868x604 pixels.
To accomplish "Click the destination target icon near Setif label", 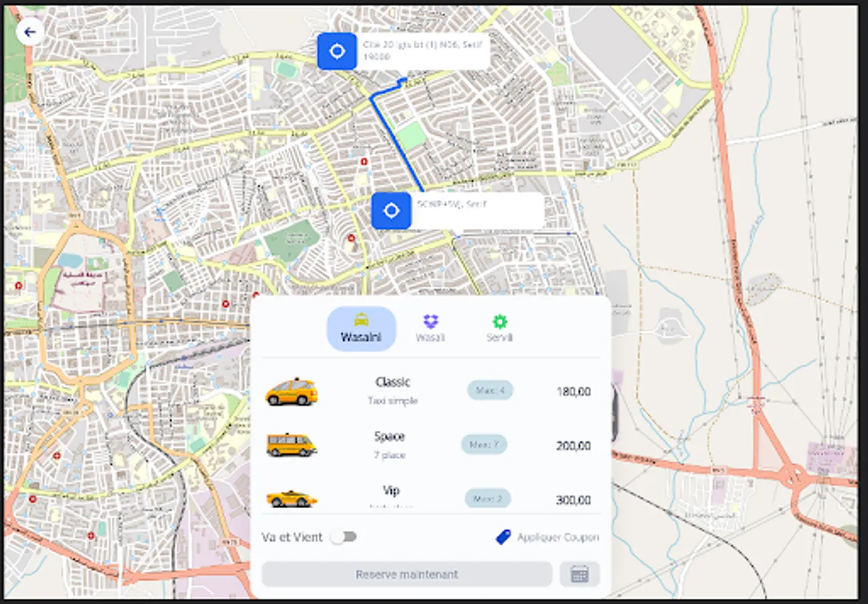I will (391, 211).
